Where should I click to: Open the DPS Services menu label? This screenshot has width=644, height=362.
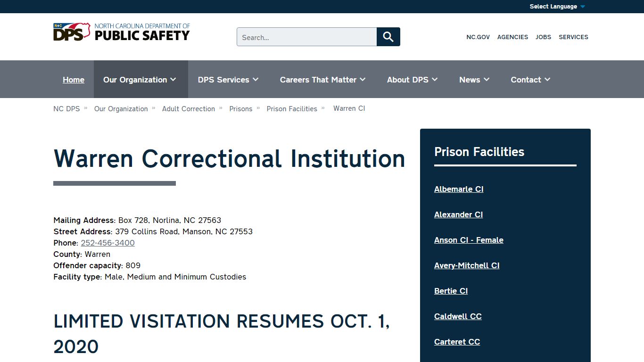tap(223, 80)
